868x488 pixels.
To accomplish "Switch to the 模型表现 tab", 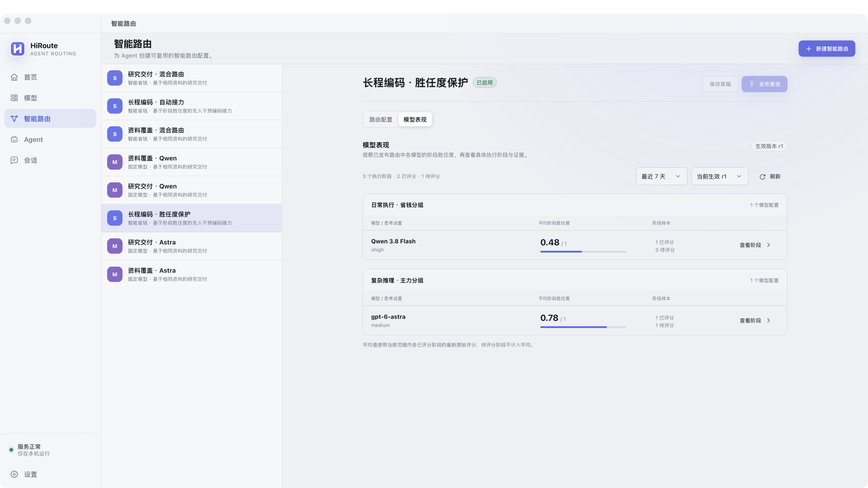I will pos(415,120).
